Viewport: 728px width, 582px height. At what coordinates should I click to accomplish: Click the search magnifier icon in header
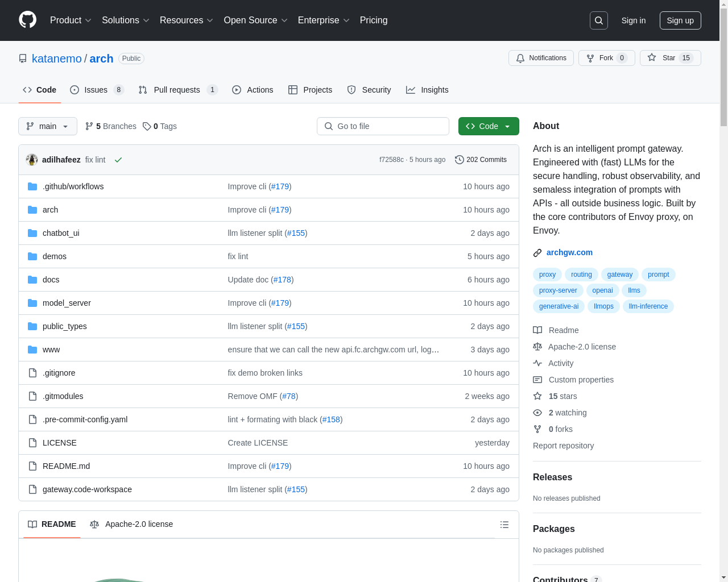(599, 20)
